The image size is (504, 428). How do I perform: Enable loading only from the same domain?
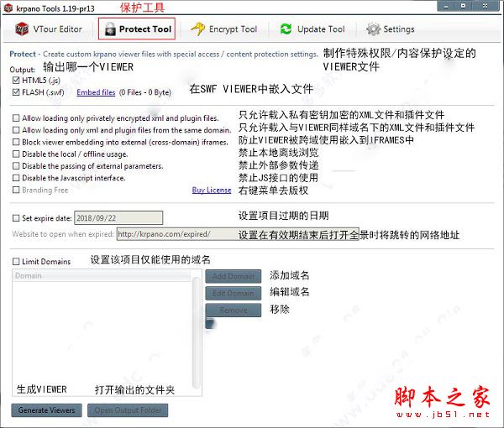pyautogui.click(x=16, y=130)
